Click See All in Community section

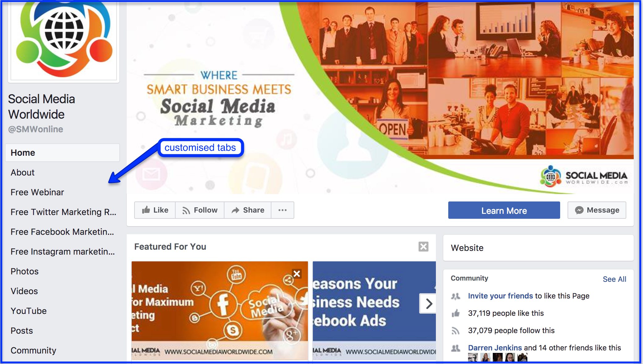(614, 279)
